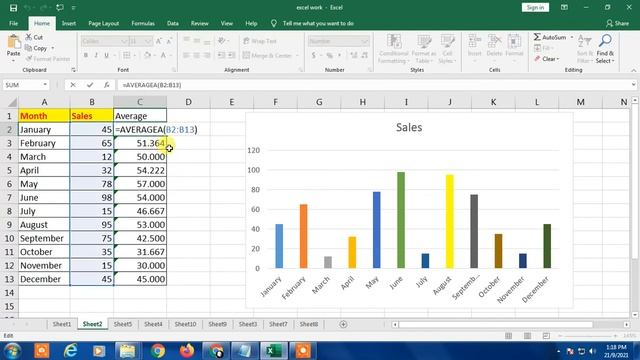
Task: Expand the AutoSum dropdown arrow
Action: pyautogui.click(x=572, y=37)
